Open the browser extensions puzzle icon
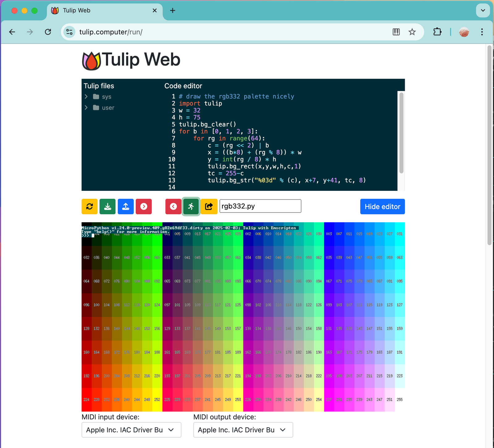This screenshot has height=448, width=494. 437,32
